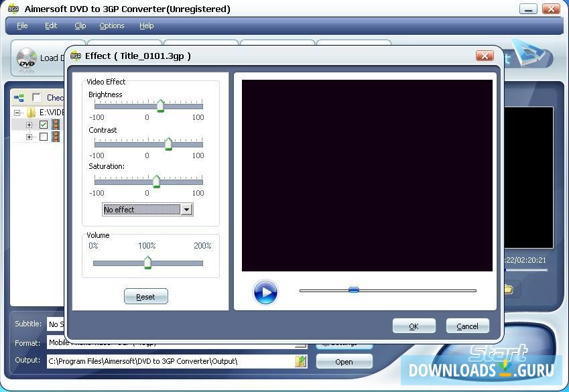
Task: Confirm effects with OK button
Action: (414, 326)
